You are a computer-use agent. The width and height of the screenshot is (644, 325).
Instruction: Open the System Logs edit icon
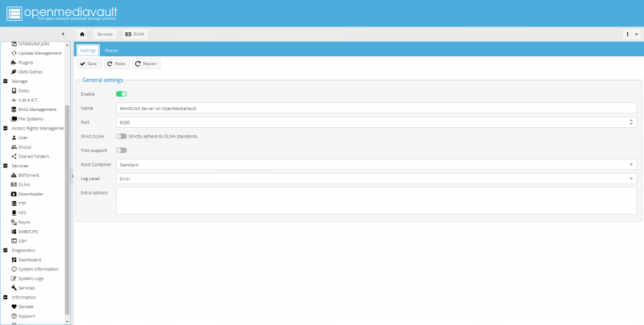[x=14, y=278]
